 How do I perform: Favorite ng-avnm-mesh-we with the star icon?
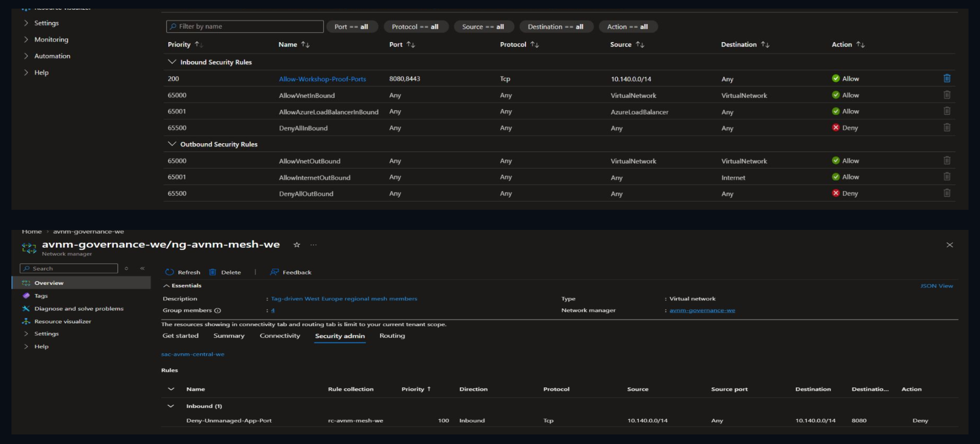(297, 245)
